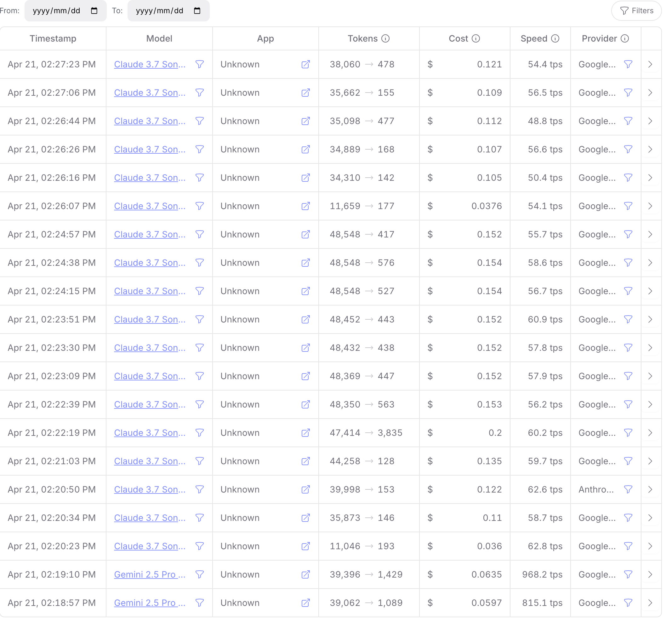Select the Model column header
The height and width of the screenshot is (633, 672).
[159, 38]
